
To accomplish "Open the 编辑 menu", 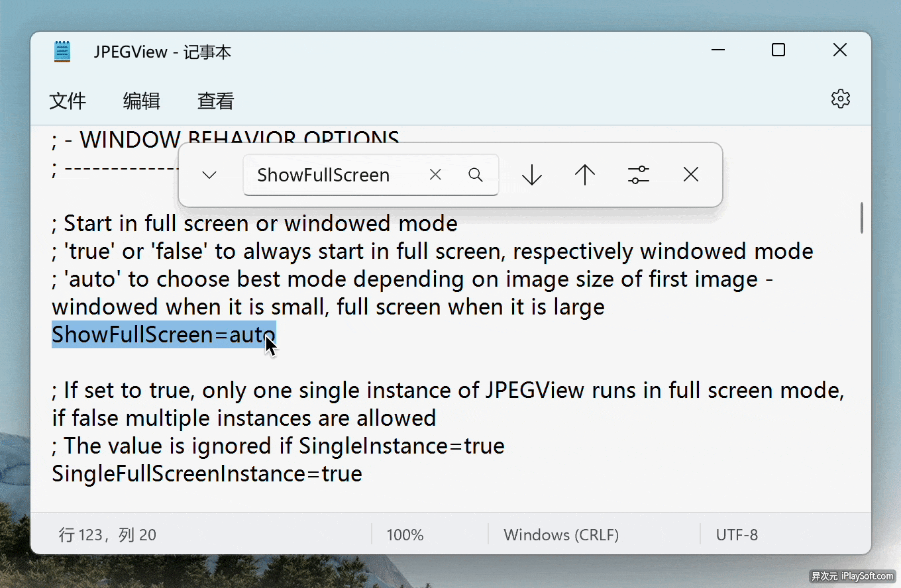I will click(x=142, y=101).
